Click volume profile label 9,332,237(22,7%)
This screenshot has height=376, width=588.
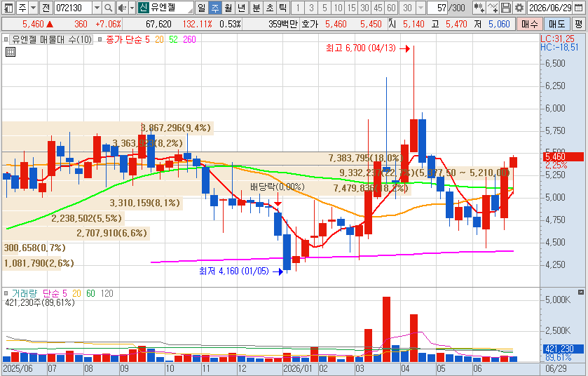(377, 173)
